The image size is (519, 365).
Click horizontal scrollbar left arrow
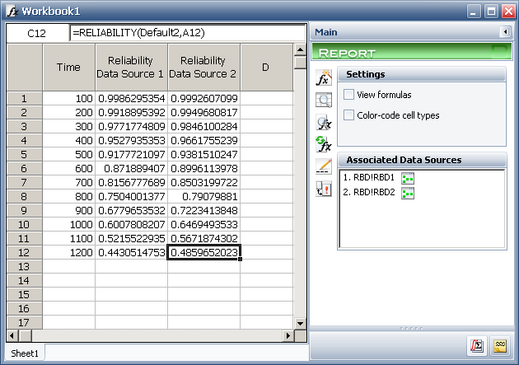coord(13,336)
